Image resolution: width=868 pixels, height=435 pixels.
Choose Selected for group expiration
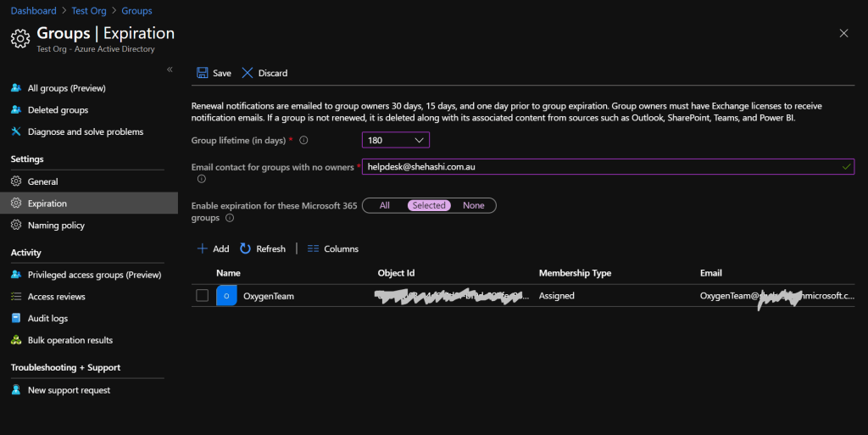(x=429, y=205)
